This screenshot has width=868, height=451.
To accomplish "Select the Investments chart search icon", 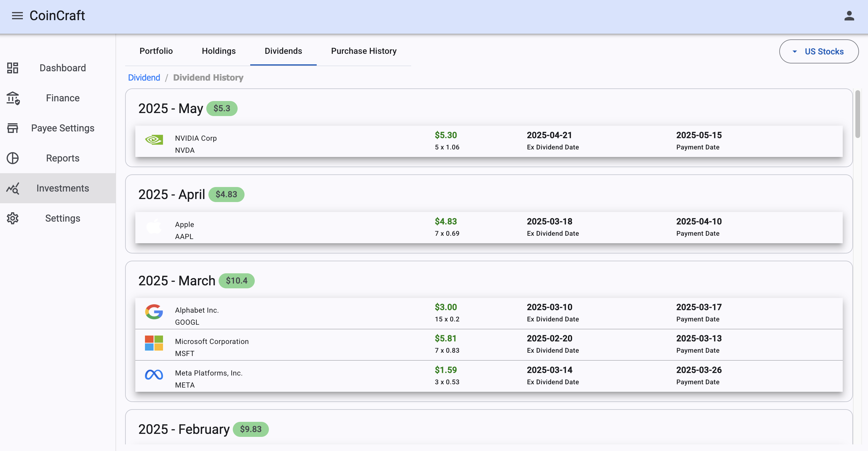I will click(x=12, y=188).
